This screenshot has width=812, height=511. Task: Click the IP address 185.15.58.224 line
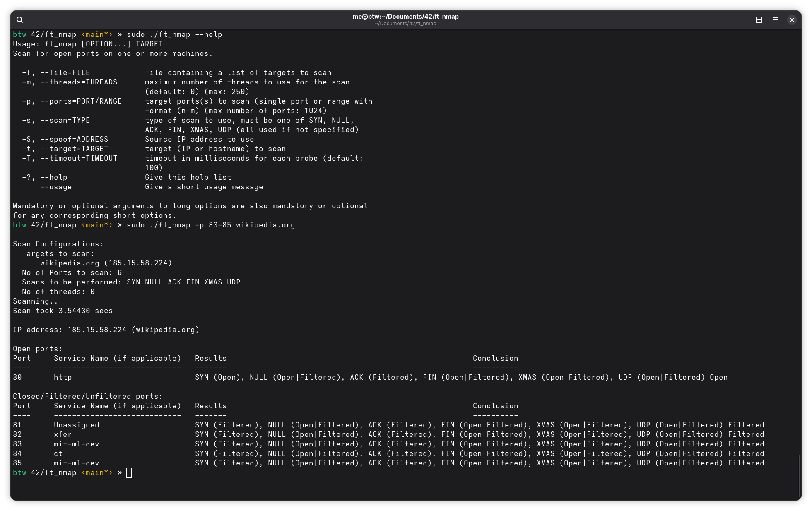(x=106, y=329)
